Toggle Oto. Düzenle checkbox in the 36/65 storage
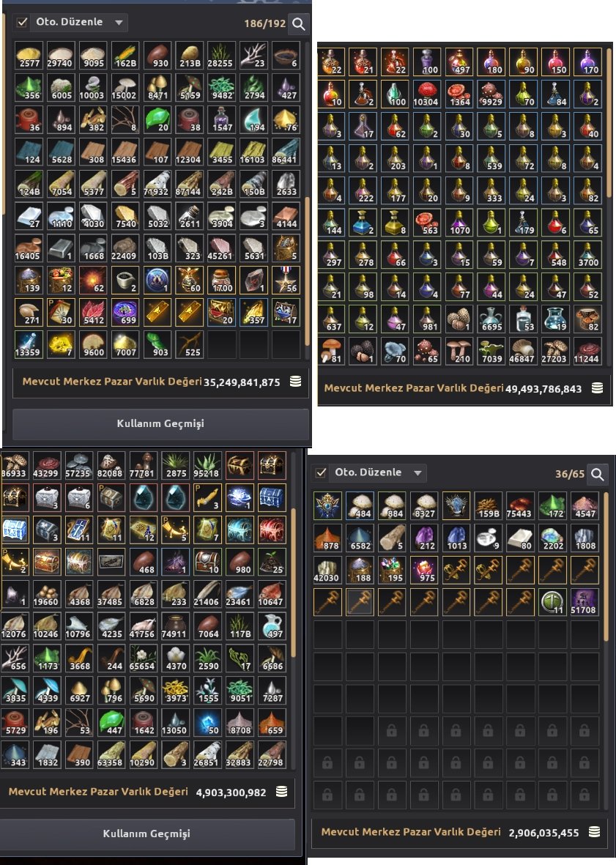Screen dimensions: 616x865 pyautogui.click(x=320, y=472)
